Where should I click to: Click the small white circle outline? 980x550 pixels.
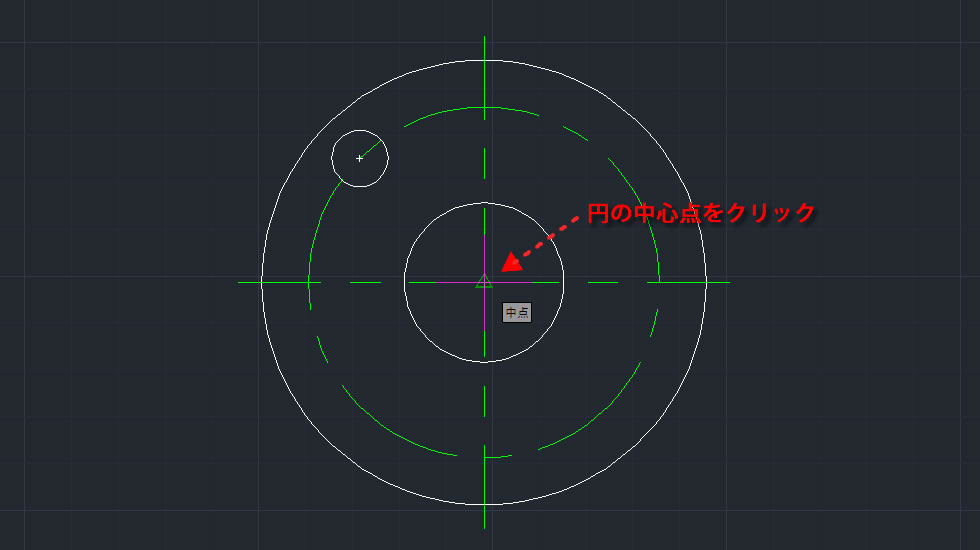point(360,159)
